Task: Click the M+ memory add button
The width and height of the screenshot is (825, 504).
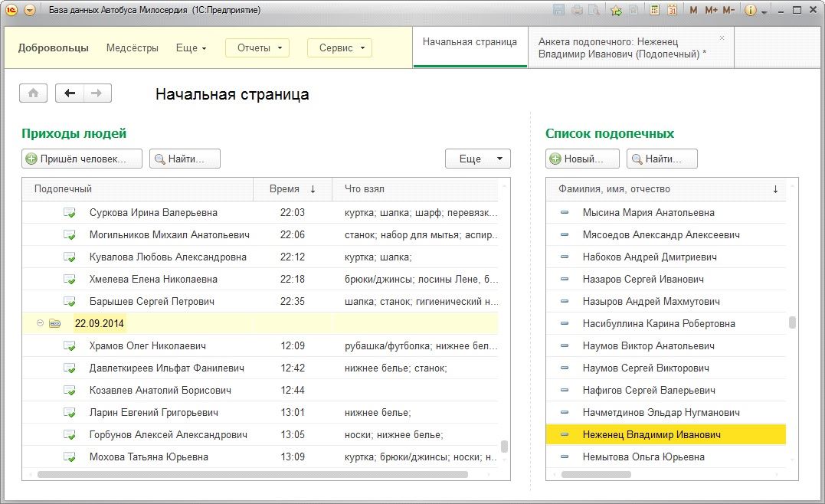Action: click(x=711, y=10)
